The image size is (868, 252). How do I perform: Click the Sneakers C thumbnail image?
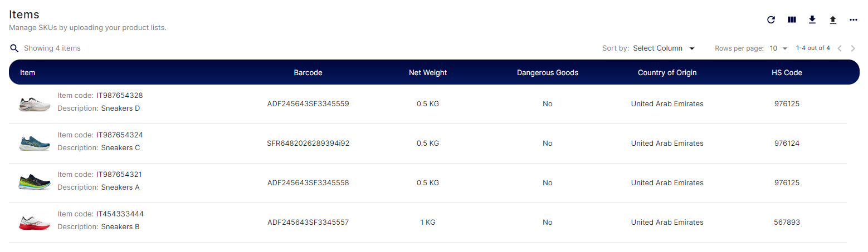(35, 144)
